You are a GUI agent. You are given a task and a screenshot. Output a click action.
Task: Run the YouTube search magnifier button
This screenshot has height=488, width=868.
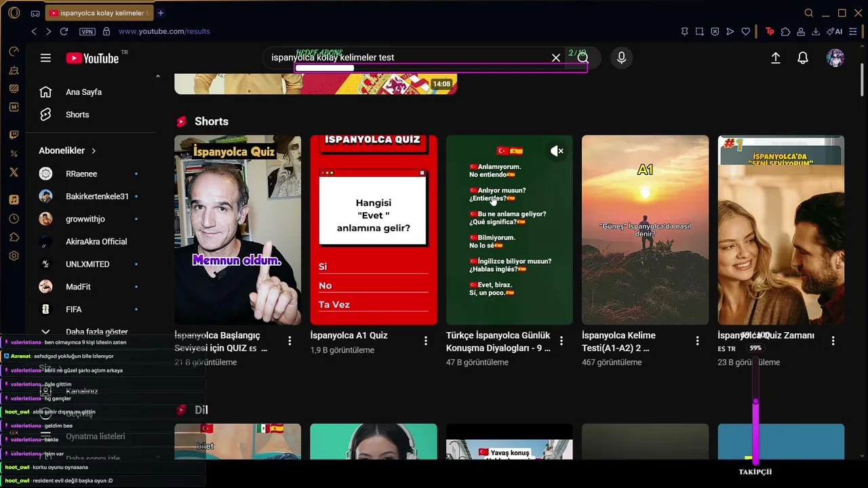583,58
